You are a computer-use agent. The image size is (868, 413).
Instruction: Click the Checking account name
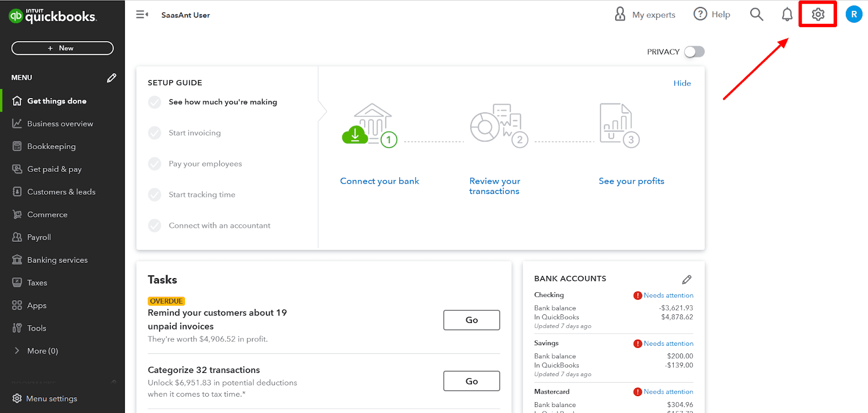point(549,295)
